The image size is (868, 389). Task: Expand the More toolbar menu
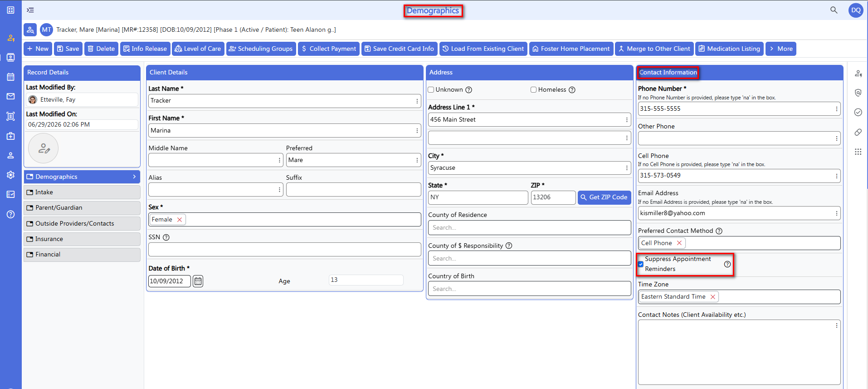click(781, 49)
